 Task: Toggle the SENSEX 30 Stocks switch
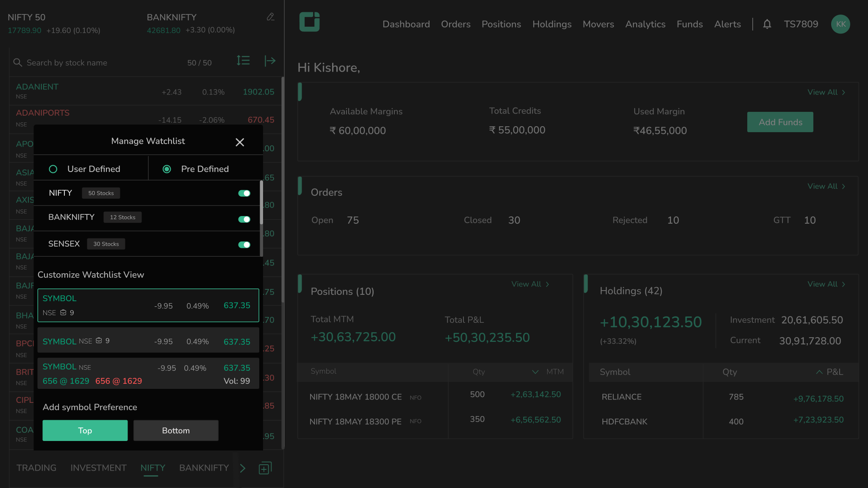(244, 244)
